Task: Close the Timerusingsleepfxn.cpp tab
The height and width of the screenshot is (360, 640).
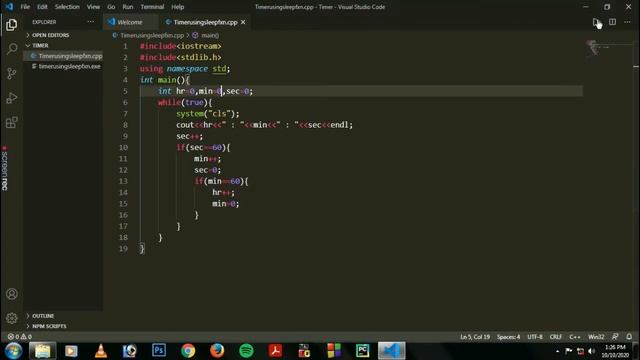Action: [243, 22]
